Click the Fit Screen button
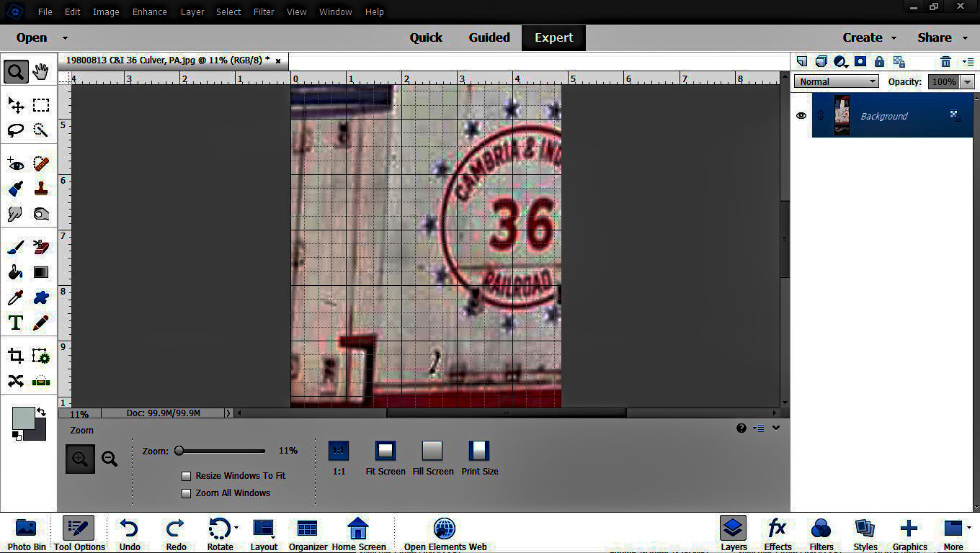980x553 pixels. (x=386, y=451)
